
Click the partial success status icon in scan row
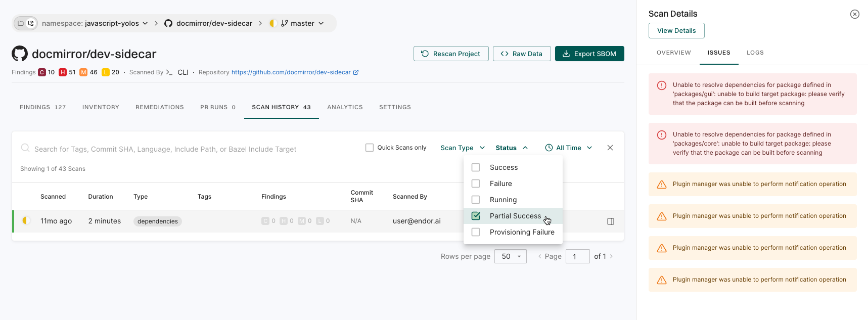click(x=26, y=220)
